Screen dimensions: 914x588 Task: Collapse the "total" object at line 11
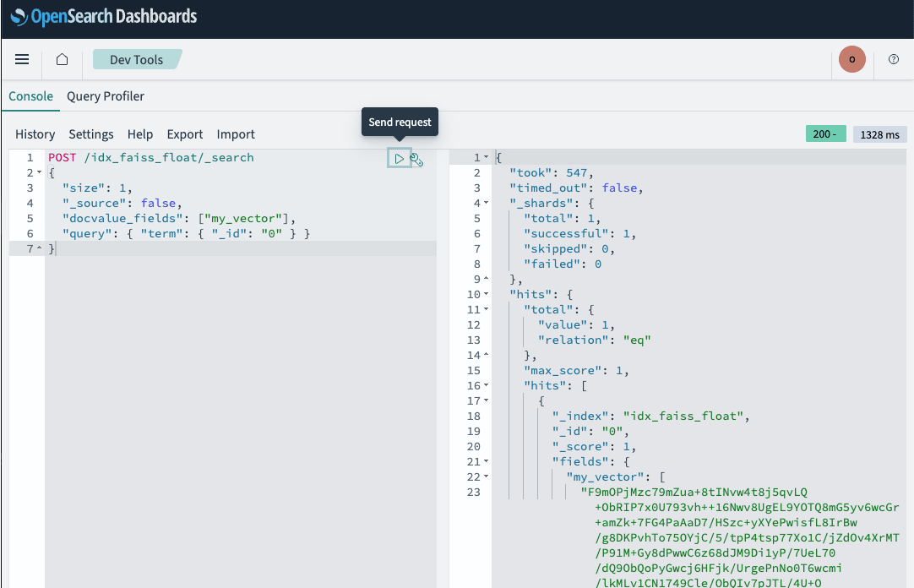pos(487,309)
